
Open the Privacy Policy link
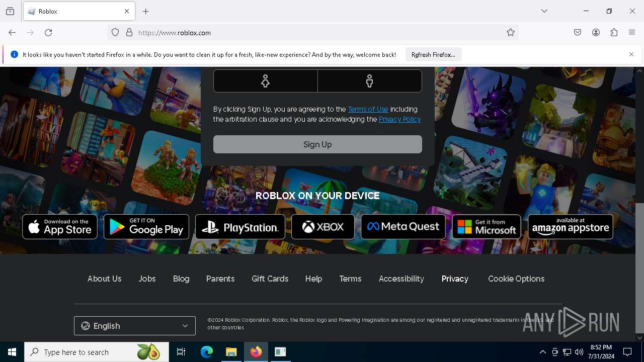[399, 119]
